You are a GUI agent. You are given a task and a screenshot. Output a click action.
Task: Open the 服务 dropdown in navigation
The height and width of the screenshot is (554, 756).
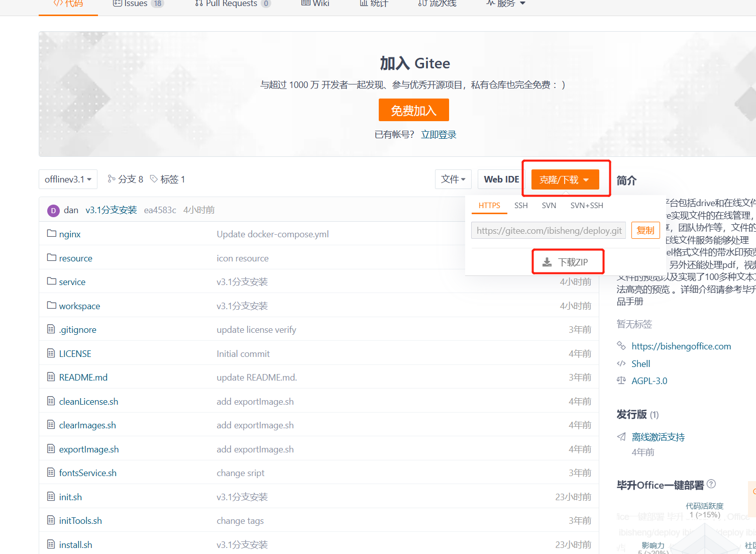click(x=506, y=4)
